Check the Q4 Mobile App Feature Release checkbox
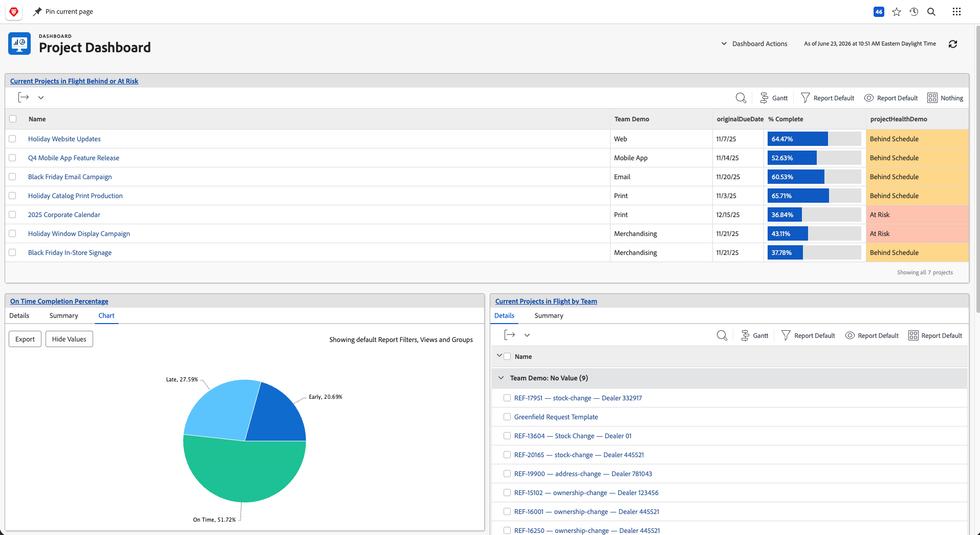 (13, 158)
